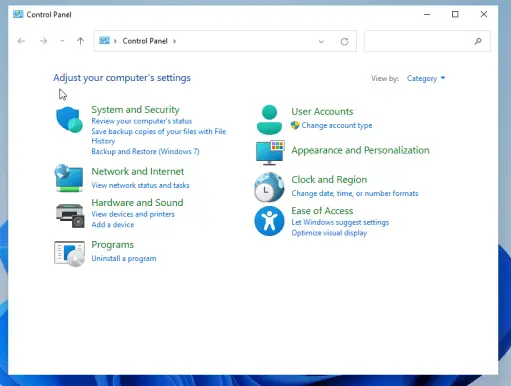Click Change date, time, or number formats
This screenshot has width=511, height=386.
point(355,193)
